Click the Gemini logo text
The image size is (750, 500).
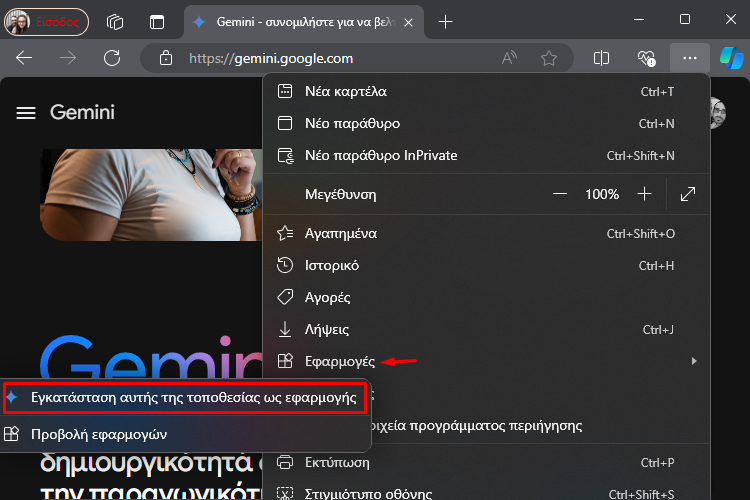(x=82, y=112)
